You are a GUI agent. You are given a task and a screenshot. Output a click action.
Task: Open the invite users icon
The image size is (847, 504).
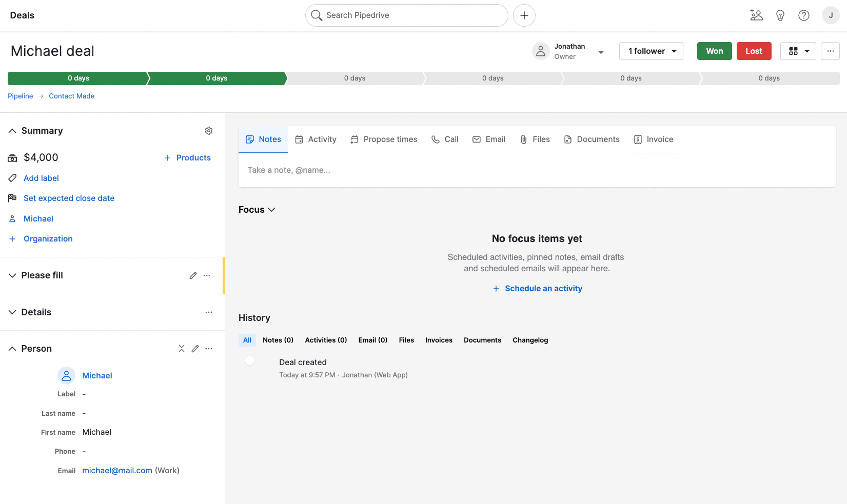point(756,15)
